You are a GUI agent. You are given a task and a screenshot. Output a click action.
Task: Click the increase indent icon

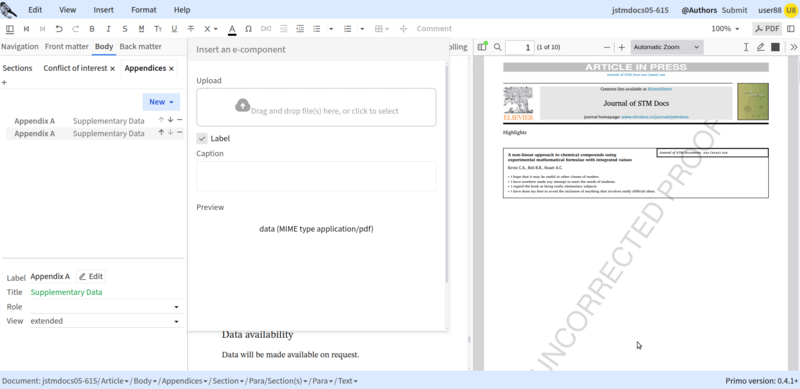click(x=300, y=29)
